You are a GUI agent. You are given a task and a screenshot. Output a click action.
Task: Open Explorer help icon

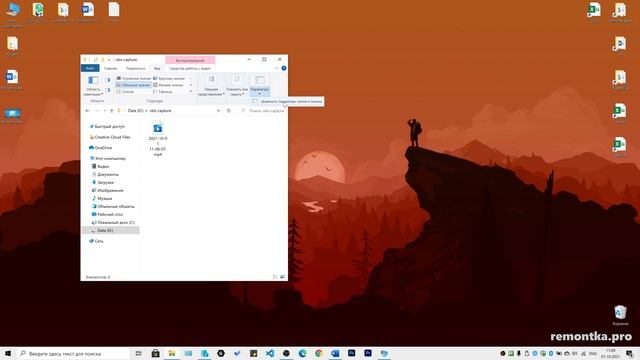pos(284,68)
